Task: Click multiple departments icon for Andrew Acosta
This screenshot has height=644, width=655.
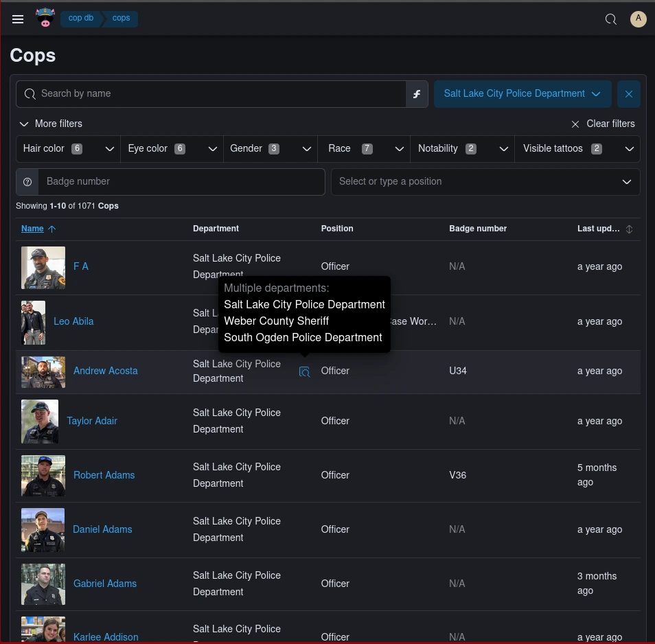Action: [304, 371]
